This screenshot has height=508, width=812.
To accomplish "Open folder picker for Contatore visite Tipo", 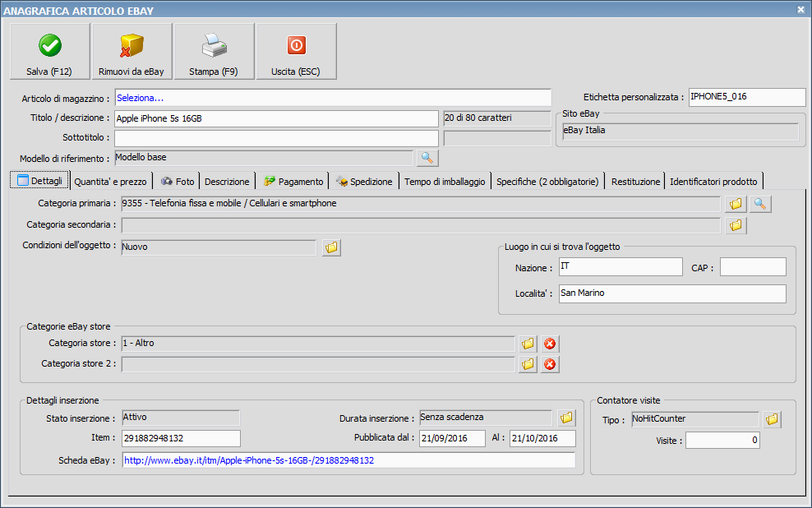I will tap(772, 419).
